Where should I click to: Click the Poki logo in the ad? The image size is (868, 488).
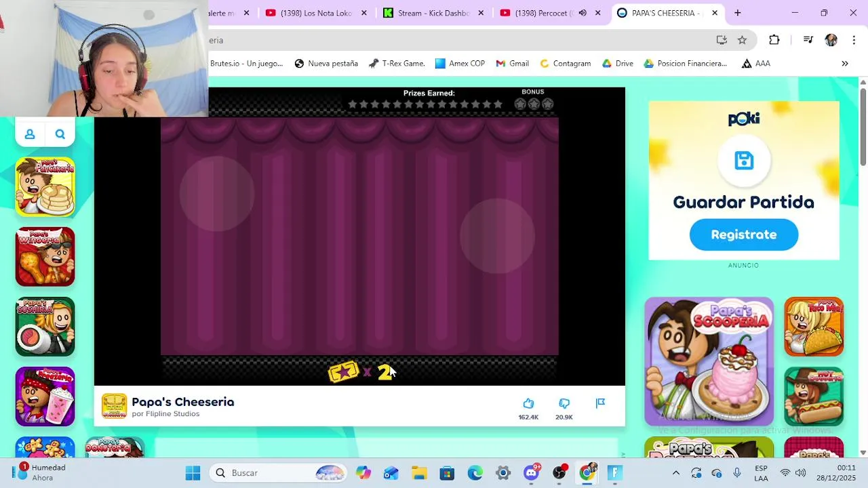click(744, 119)
